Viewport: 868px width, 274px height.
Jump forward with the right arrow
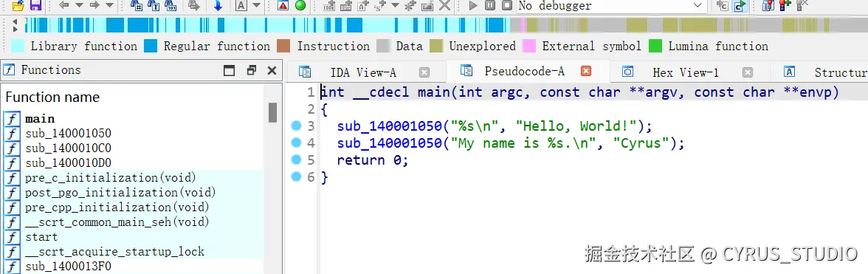coord(94,5)
